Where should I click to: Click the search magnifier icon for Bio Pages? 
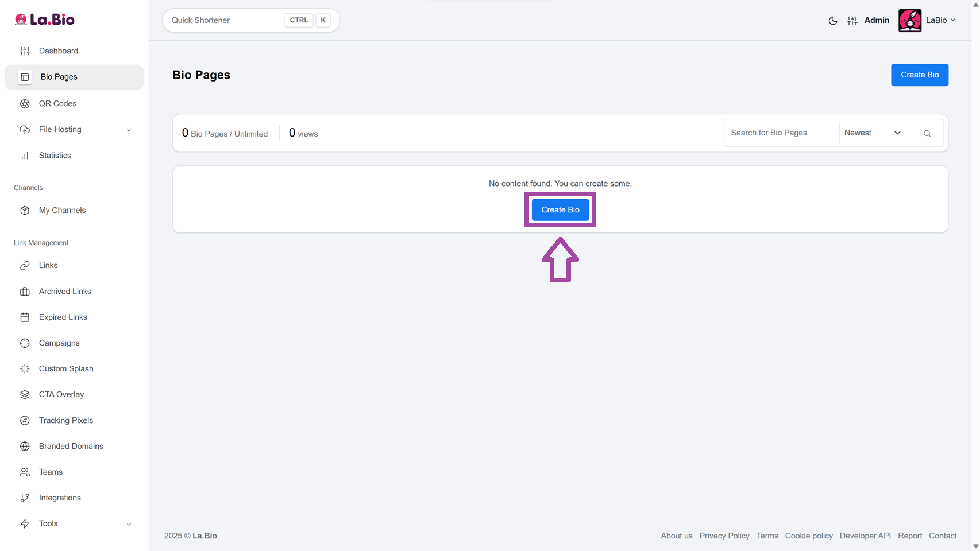[x=927, y=133]
